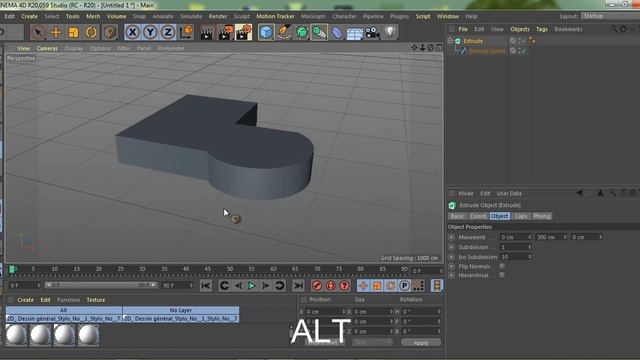This screenshot has height=360, width=640.
Task: Click the Subdivision value field
Action: tap(516, 247)
